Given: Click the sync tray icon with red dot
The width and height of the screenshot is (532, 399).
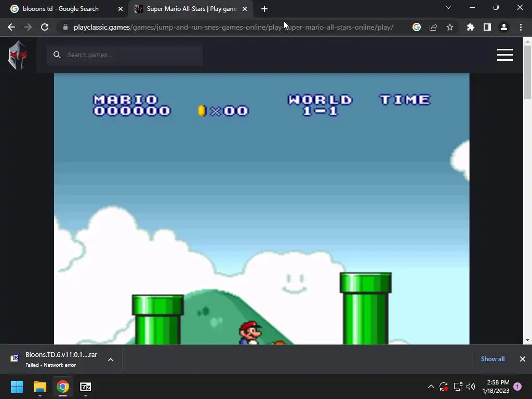Looking at the screenshot, I should (x=444, y=387).
